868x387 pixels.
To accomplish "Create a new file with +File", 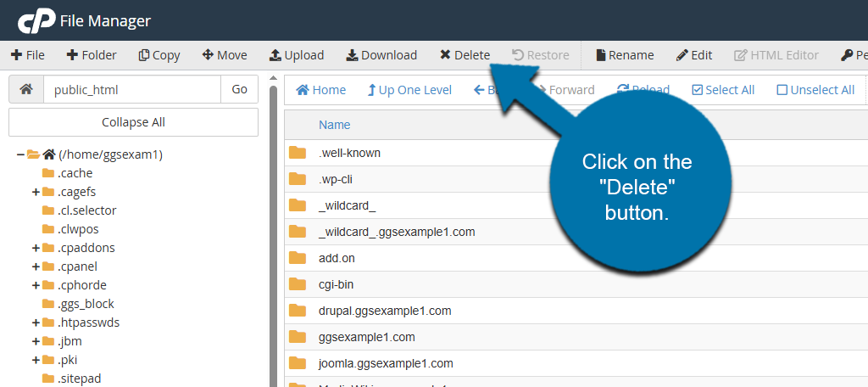I will click(28, 55).
